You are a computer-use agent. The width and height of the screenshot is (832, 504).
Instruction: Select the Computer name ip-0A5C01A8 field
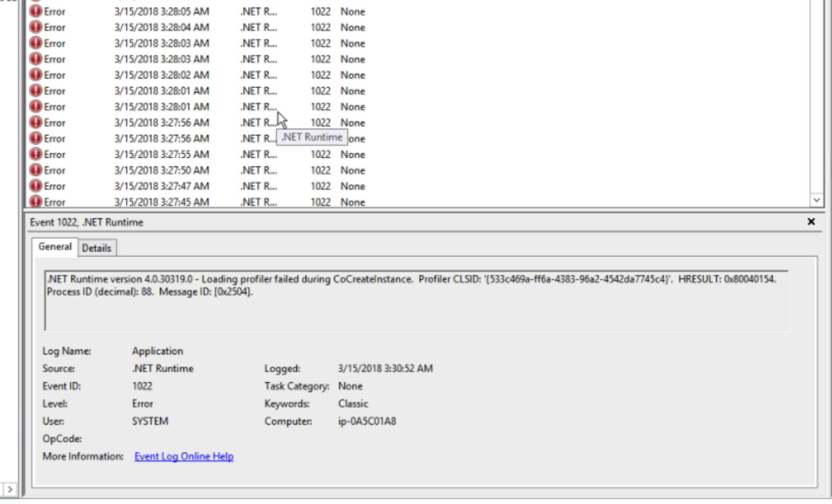367,421
